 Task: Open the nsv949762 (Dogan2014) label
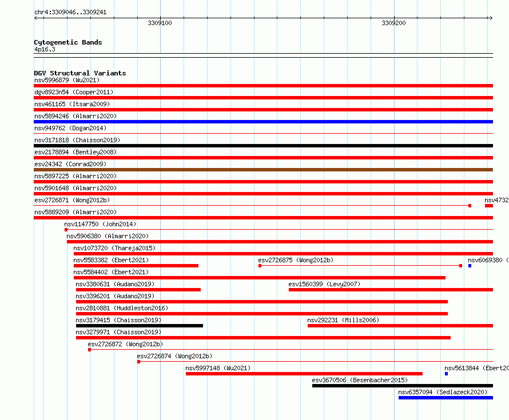70,128
